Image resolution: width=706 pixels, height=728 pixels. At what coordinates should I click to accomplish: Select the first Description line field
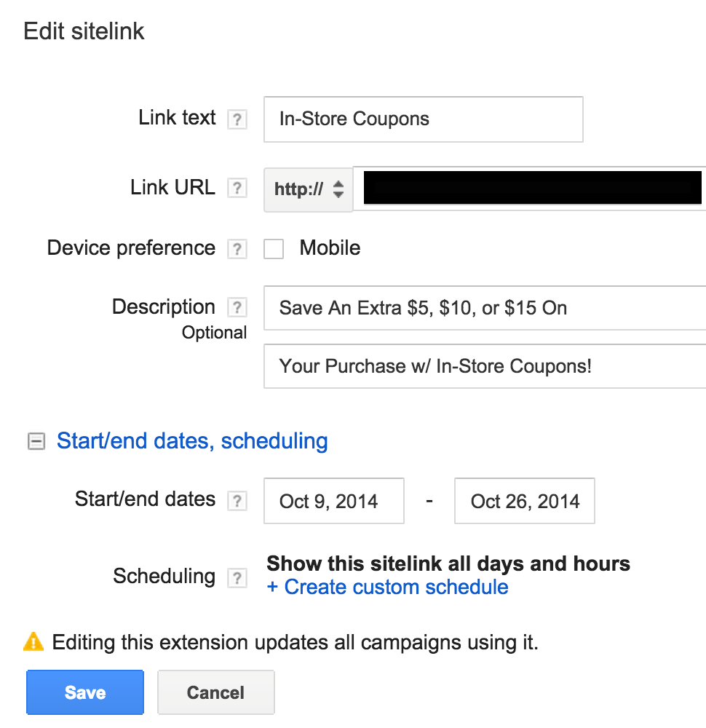pos(485,308)
